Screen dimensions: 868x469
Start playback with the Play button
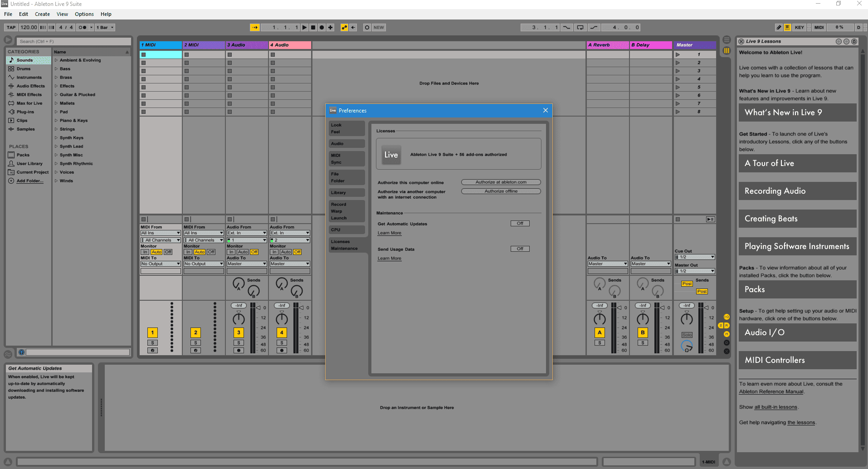pos(304,27)
